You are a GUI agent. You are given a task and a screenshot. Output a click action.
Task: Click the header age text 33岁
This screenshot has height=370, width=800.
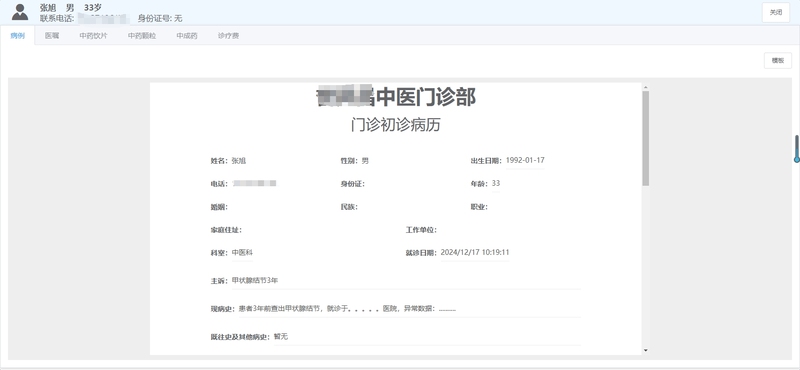(93, 7)
